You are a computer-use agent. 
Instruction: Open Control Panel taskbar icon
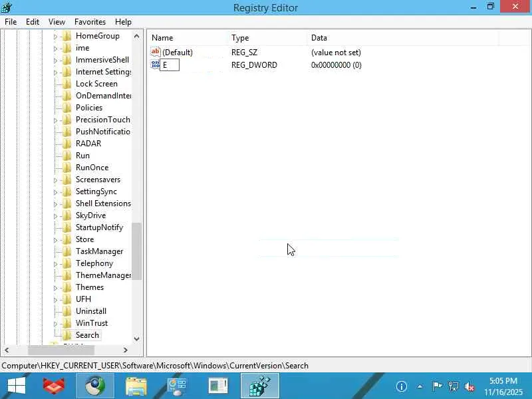pos(177,386)
